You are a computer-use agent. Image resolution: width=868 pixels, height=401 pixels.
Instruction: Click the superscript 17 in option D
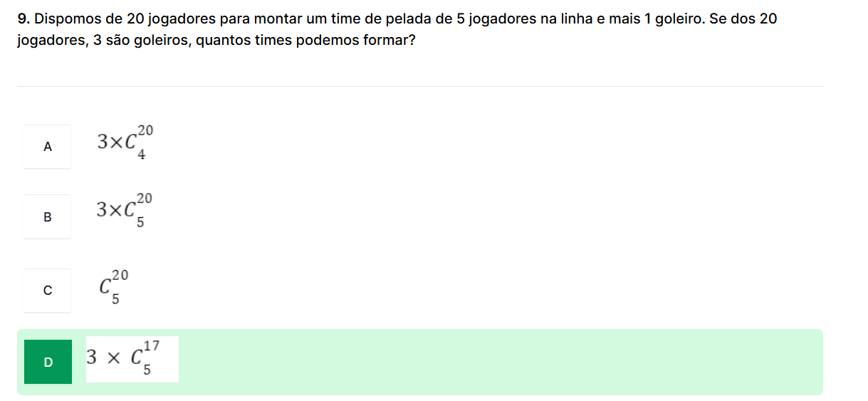pos(150,347)
